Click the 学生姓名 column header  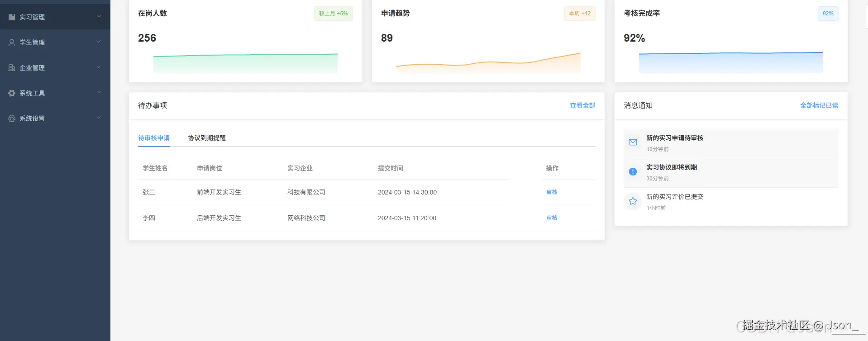pyautogui.click(x=155, y=168)
